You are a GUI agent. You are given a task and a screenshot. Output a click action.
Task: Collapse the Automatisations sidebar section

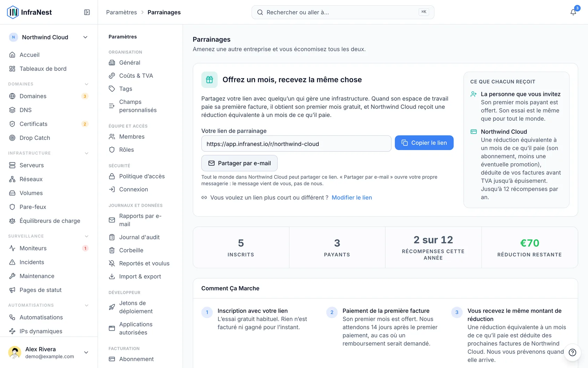tap(86, 305)
